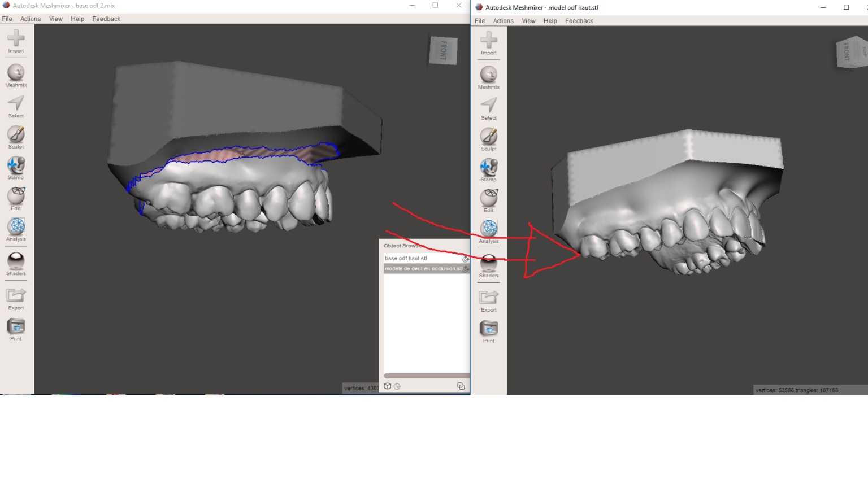Image resolution: width=868 pixels, height=480 pixels.
Task: Open the Actions menu in the left window
Action: pos(31,19)
